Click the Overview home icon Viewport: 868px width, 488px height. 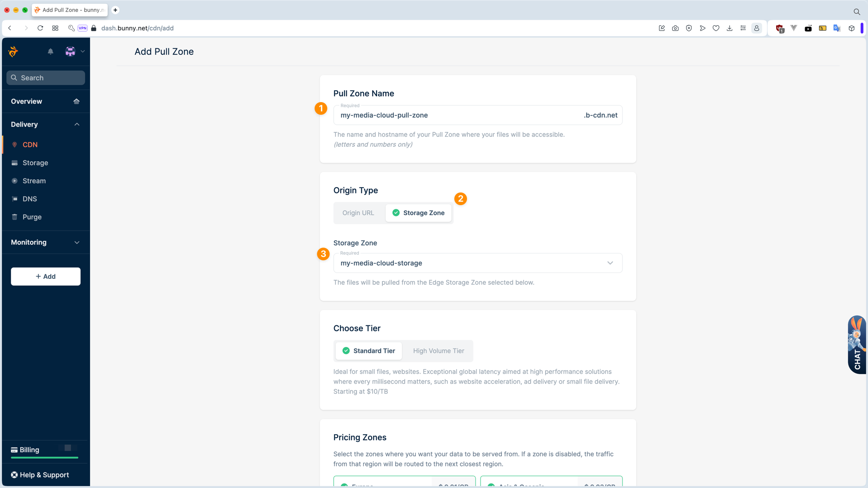click(76, 101)
